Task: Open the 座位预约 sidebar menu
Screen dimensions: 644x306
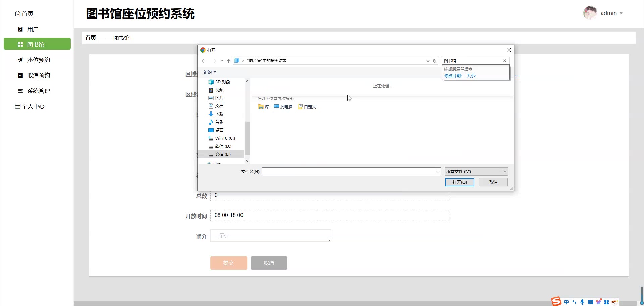Action: tap(34, 60)
